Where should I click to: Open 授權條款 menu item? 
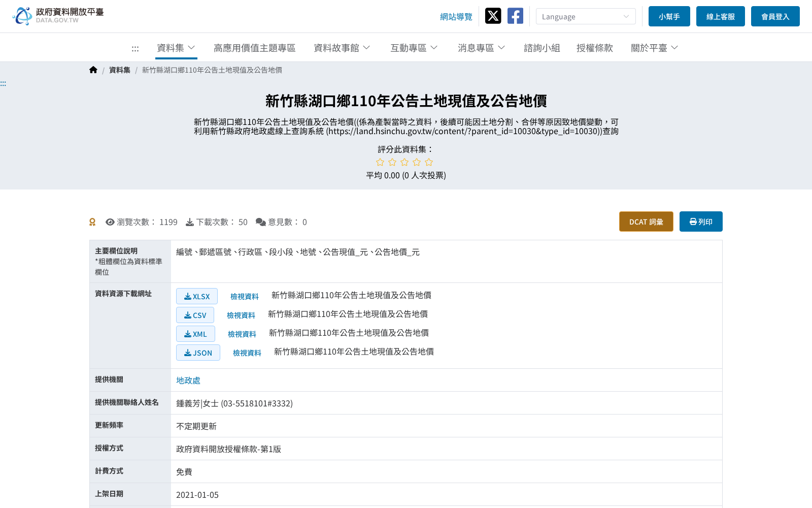pos(595,48)
